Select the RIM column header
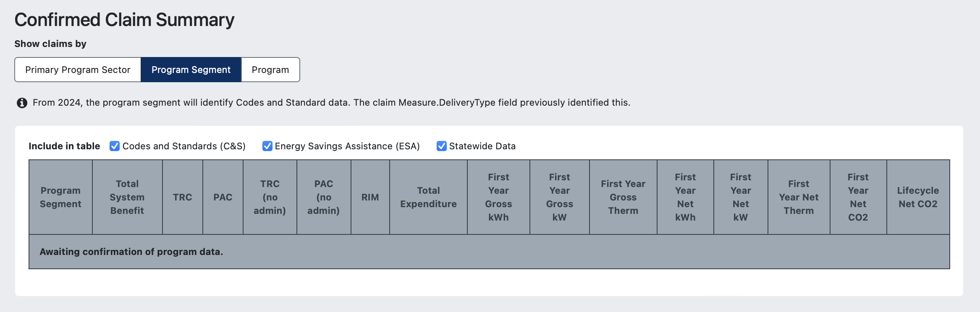Screen dimensions: 980x312 370,197
